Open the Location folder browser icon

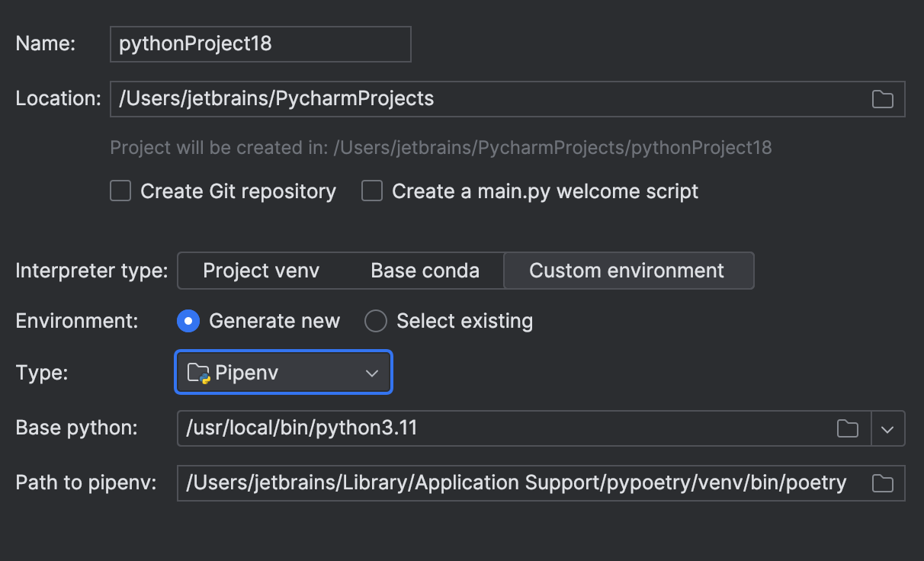882,98
